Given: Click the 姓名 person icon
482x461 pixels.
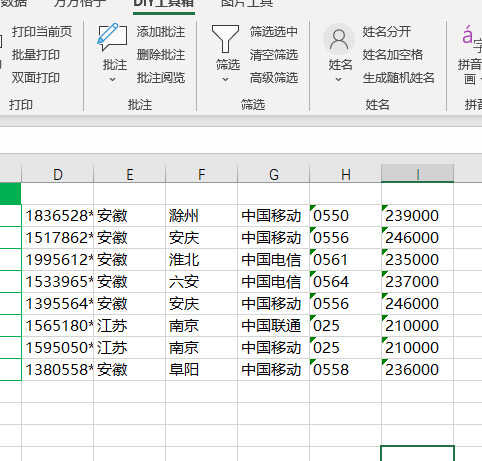Looking at the screenshot, I should 339,40.
